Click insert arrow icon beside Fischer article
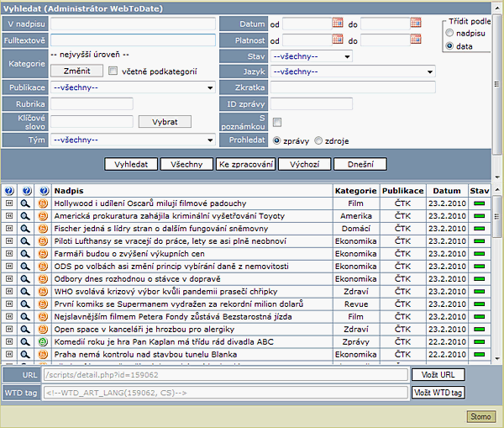 9,229
